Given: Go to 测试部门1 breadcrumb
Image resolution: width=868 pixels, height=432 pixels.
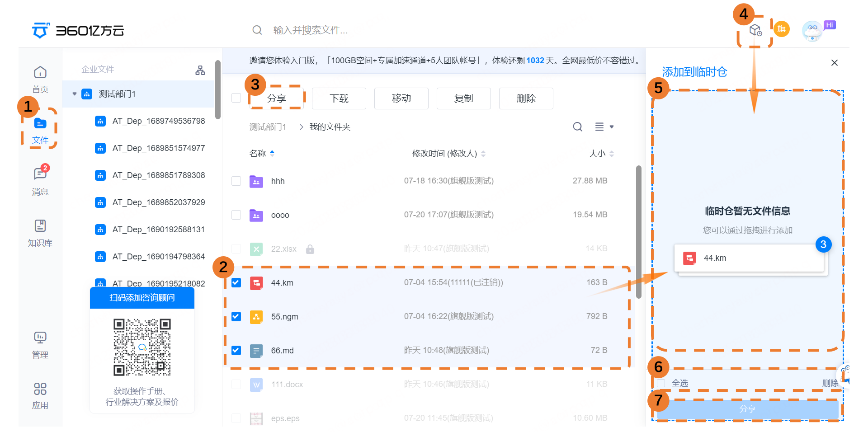Looking at the screenshot, I should pyautogui.click(x=268, y=127).
